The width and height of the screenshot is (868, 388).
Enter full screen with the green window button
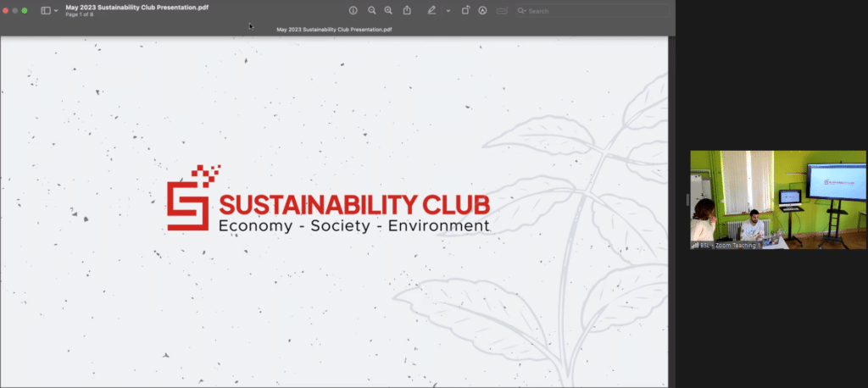(x=25, y=10)
